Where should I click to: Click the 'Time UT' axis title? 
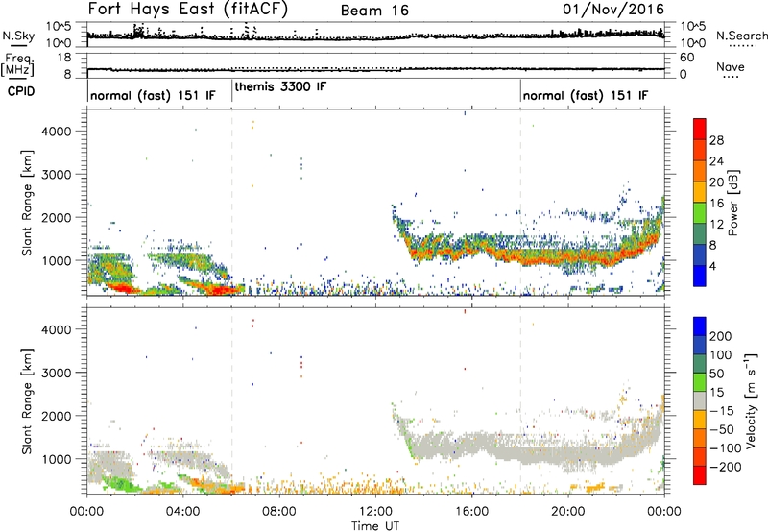click(375, 525)
